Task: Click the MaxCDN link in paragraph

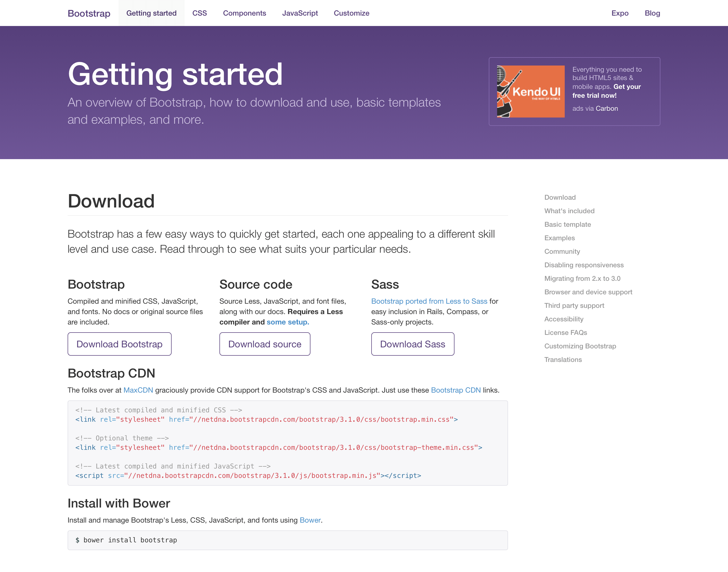Action: [138, 390]
